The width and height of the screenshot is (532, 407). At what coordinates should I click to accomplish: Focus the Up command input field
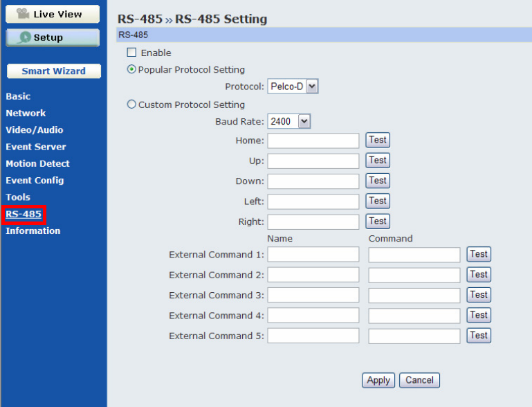(x=313, y=161)
